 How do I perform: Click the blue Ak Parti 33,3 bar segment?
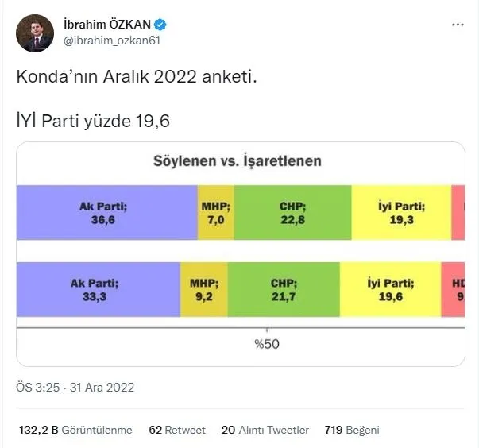(97, 289)
